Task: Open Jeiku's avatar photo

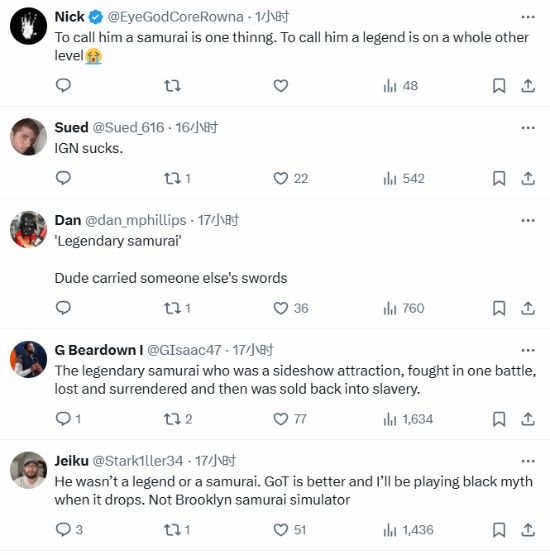Action: [28, 470]
